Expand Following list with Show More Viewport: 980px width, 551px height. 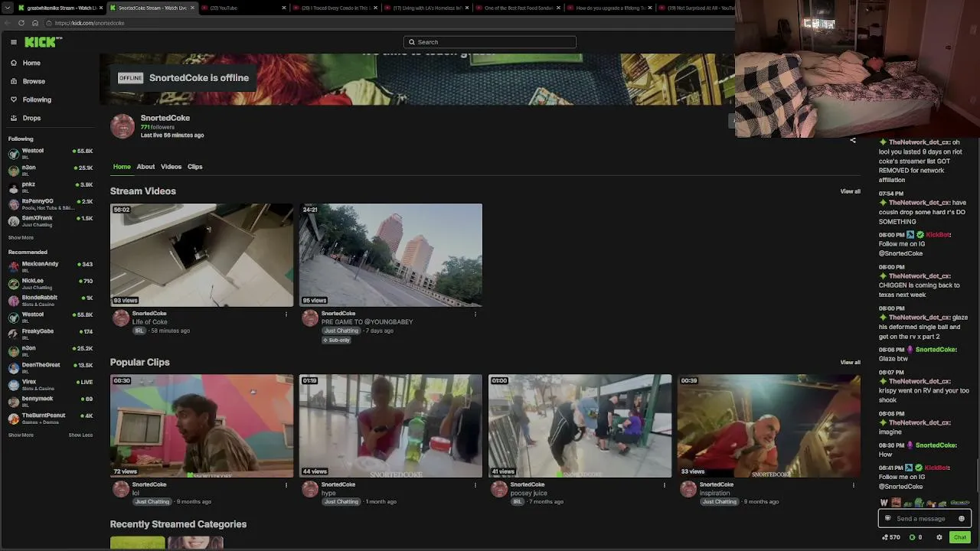21,237
